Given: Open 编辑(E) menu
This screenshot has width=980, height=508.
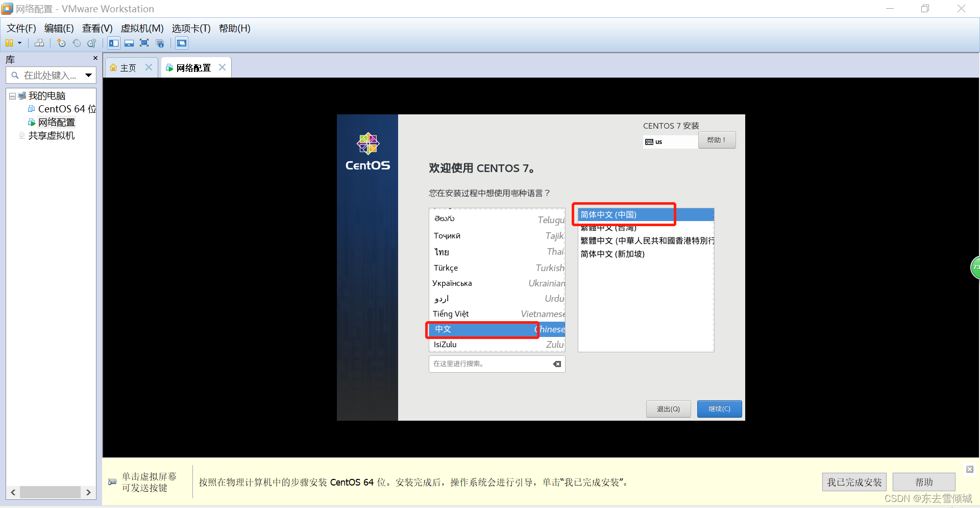Looking at the screenshot, I should 59,28.
